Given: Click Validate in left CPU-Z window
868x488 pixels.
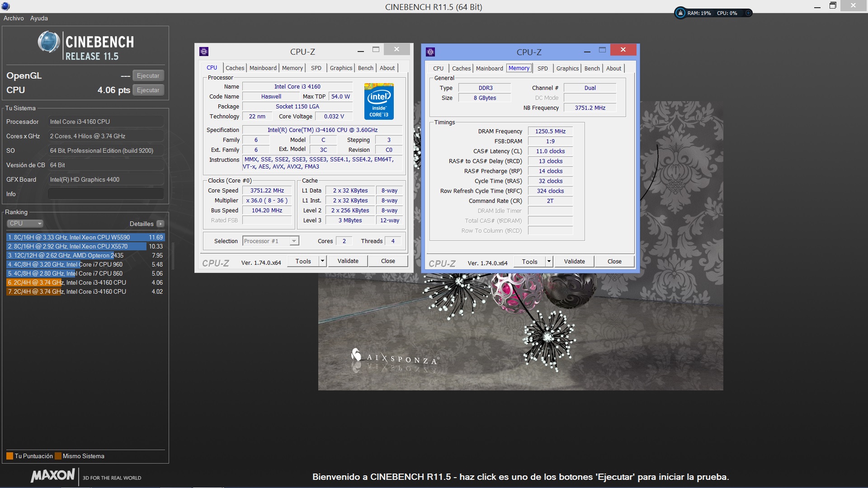Looking at the screenshot, I should (348, 261).
